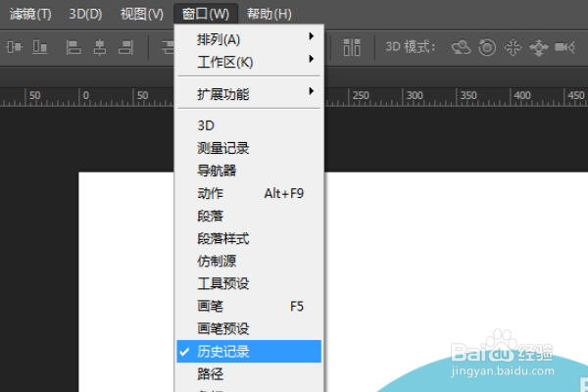Select the 3D roll object icon

(487, 48)
